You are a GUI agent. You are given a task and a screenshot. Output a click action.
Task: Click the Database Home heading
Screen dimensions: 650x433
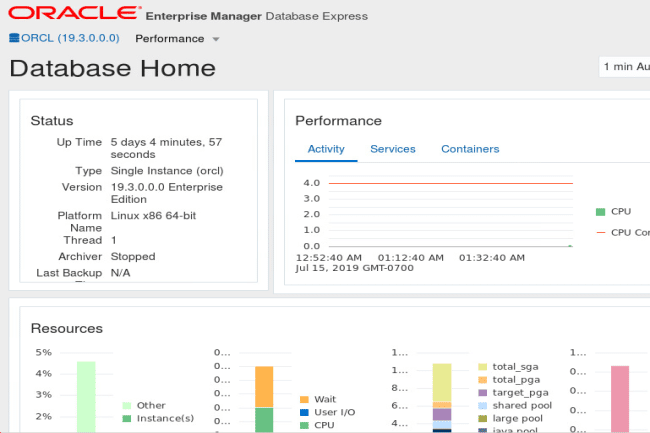113,68
